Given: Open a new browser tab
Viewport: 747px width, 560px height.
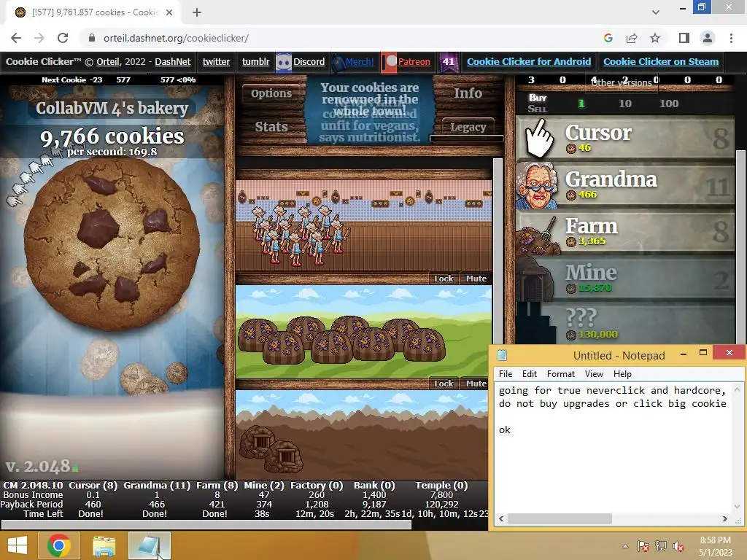Looking at the screenshot, I should (x=197, y=12).
